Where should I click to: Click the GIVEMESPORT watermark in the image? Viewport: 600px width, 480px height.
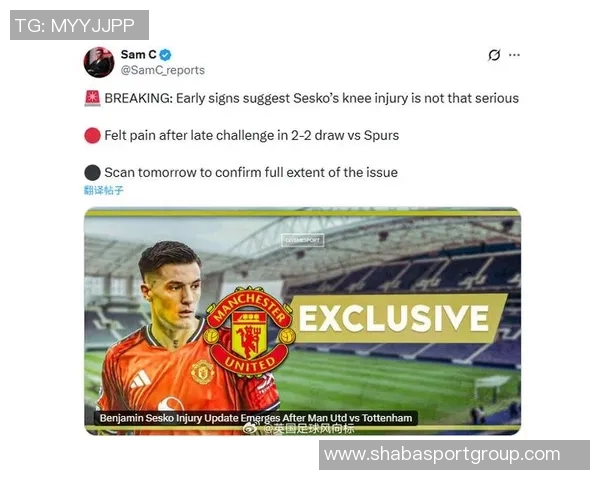(302, 240)
